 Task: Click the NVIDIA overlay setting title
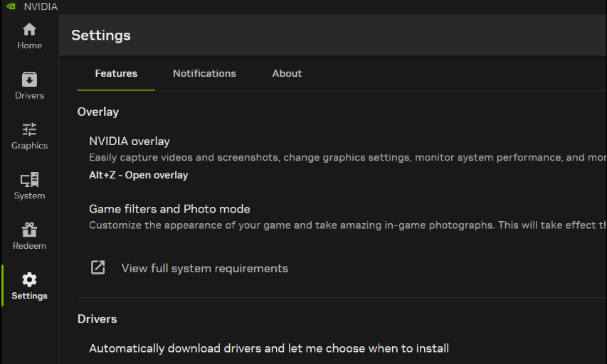(130, 141)
